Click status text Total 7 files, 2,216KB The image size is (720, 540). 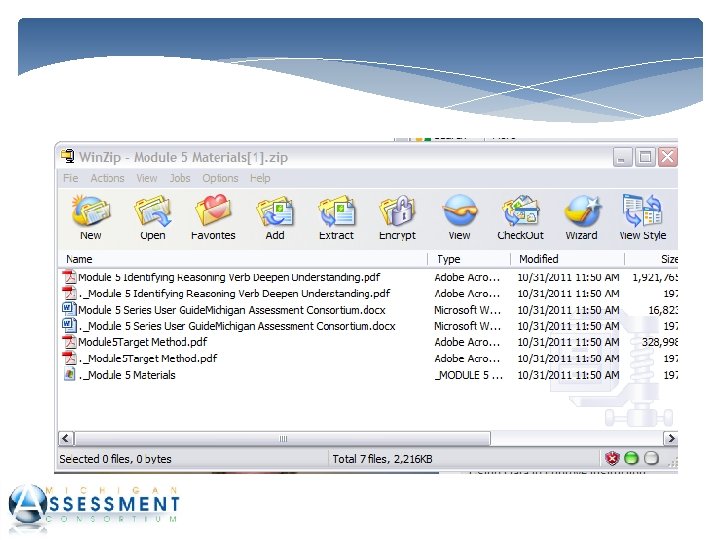[x=382, y=459]
